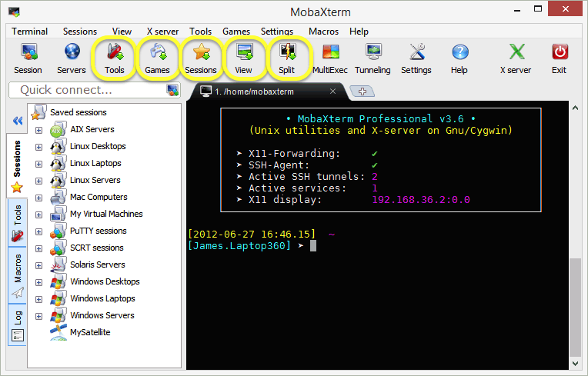
Task: Click the Session toolbar icon
Action: click(x=28, y=58)
